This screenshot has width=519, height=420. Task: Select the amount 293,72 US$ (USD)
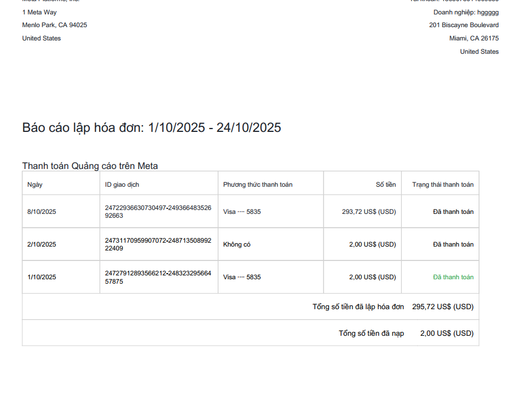(369, 212)
